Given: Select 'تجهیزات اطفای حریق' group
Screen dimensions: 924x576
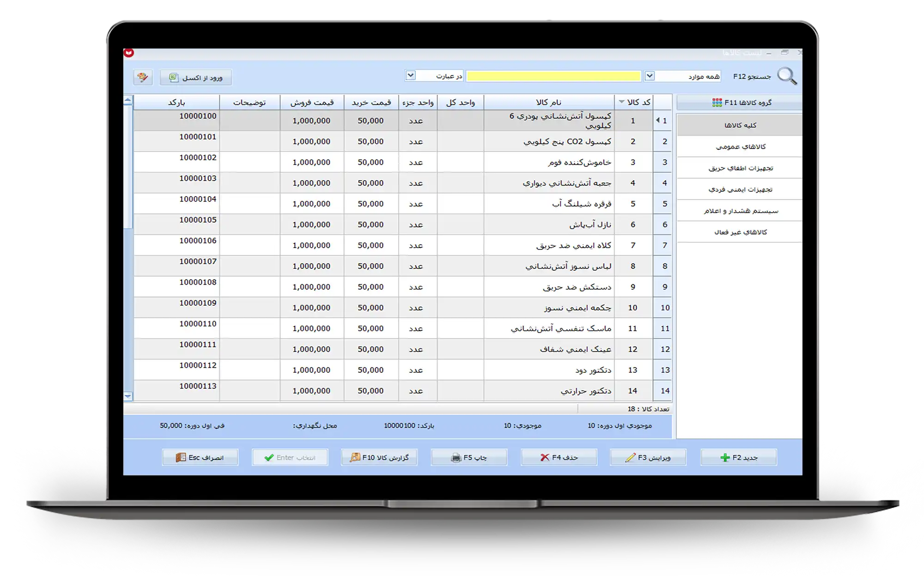Looking at the screenshot, I should pyautogui.click(x=740, y=168).
